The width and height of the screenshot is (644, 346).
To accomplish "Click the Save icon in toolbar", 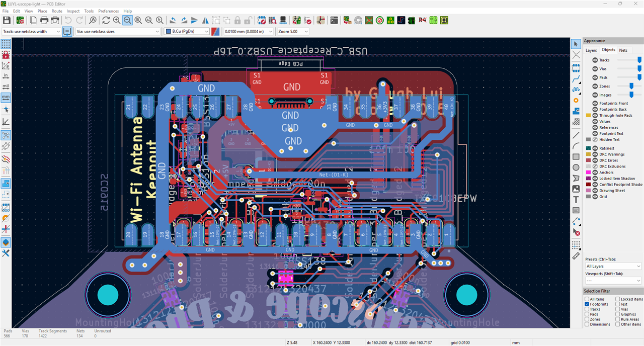I will tap(7, 20).
